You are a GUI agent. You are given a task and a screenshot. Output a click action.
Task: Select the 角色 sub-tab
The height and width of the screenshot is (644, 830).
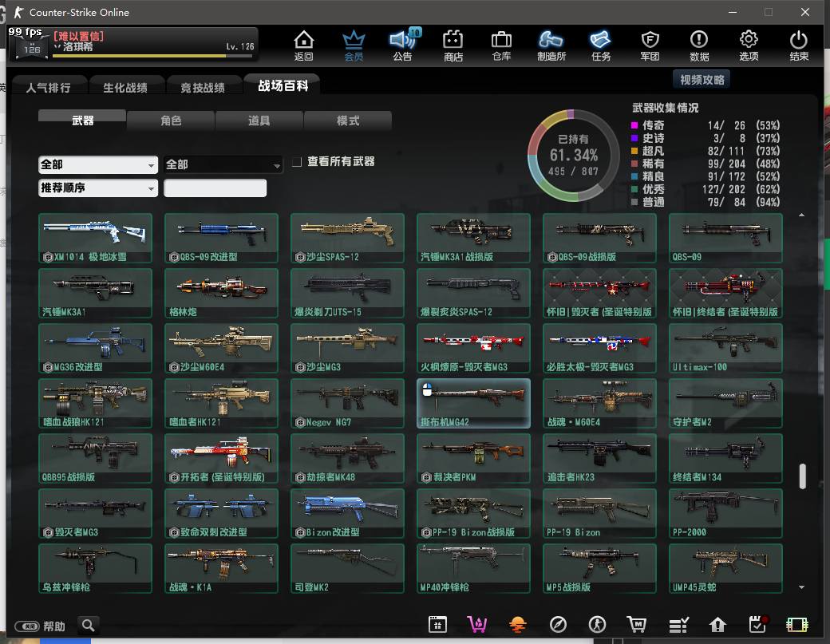[171, 121]
